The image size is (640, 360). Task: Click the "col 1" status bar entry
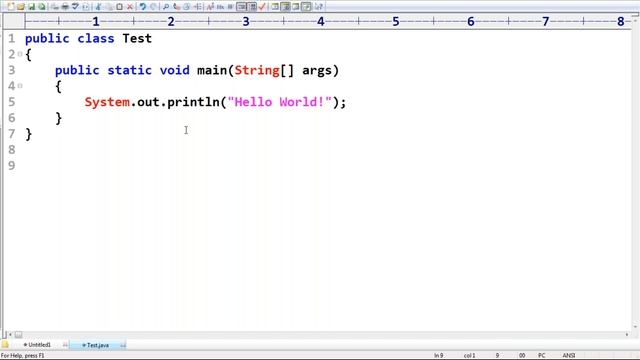469,356
